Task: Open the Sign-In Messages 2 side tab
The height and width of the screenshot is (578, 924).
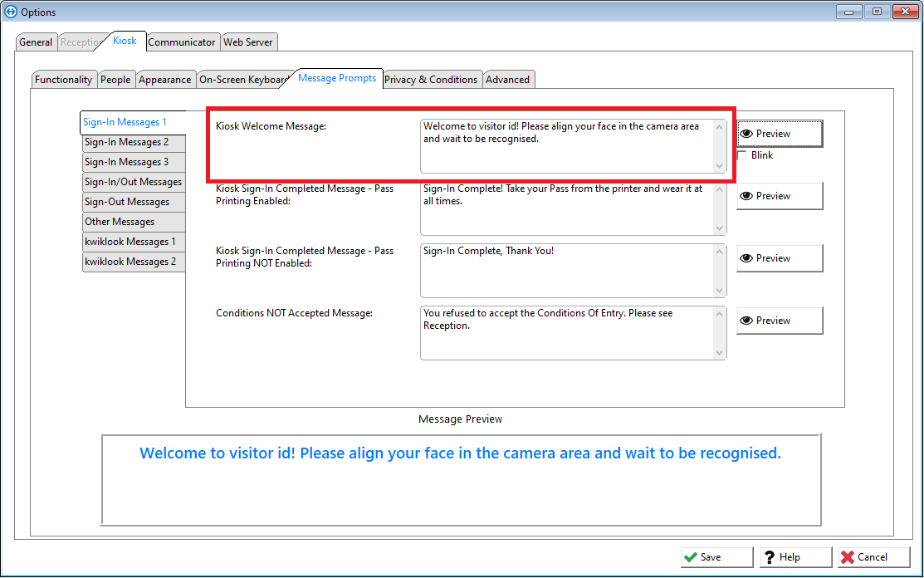Action: tap(127, 142)
